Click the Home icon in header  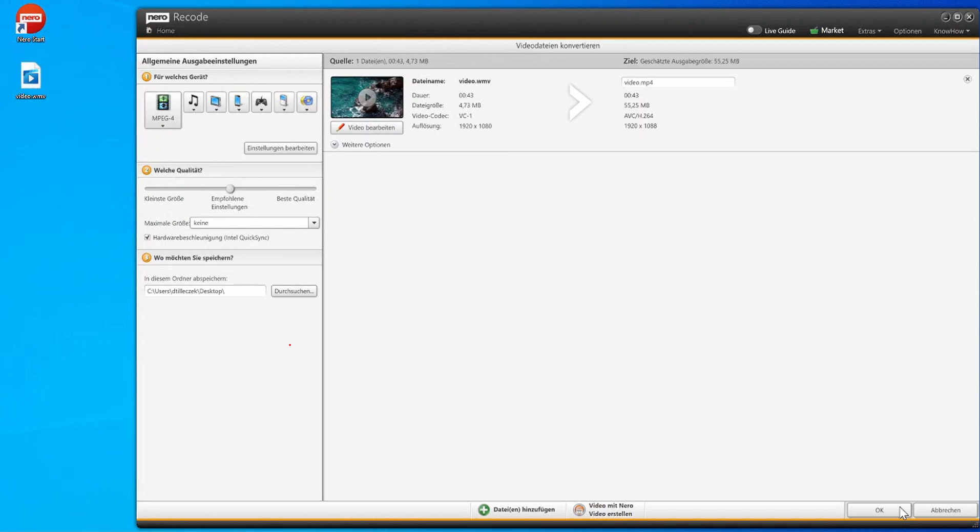(149, 31)
